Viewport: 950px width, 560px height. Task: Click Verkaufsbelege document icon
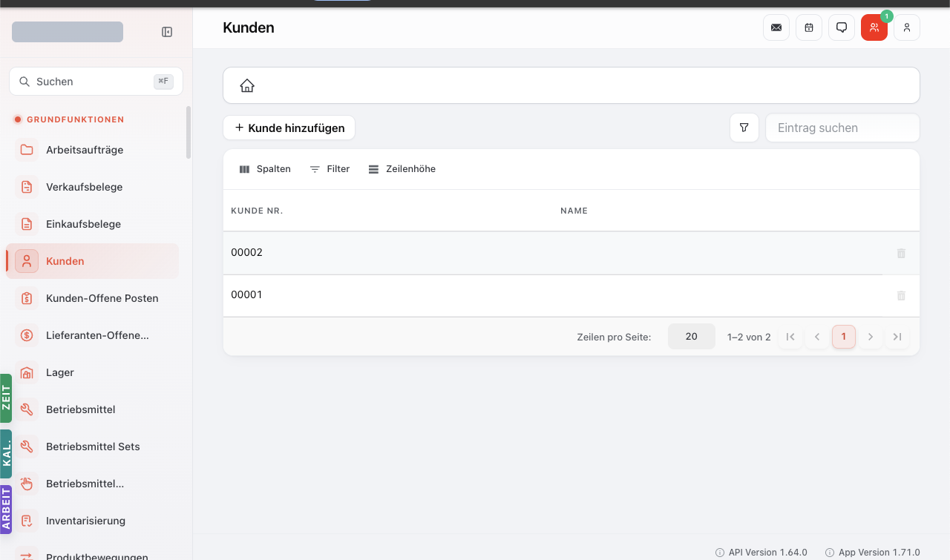pyautogui.click(x=27, y=187)
